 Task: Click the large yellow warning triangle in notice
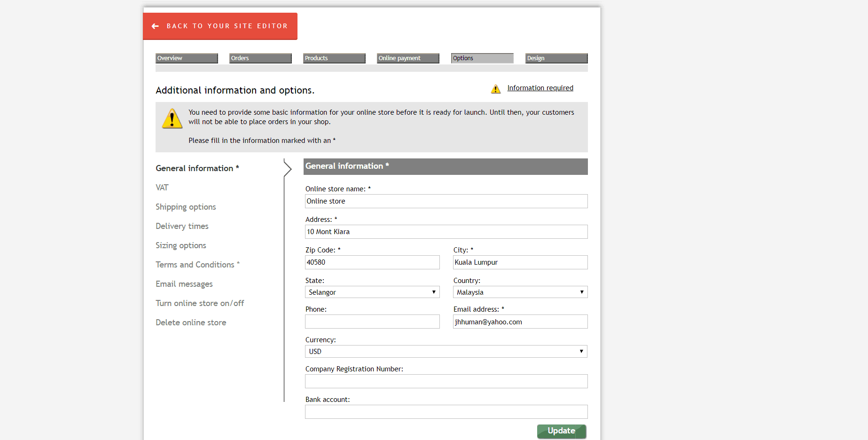(x=172, y=118)
